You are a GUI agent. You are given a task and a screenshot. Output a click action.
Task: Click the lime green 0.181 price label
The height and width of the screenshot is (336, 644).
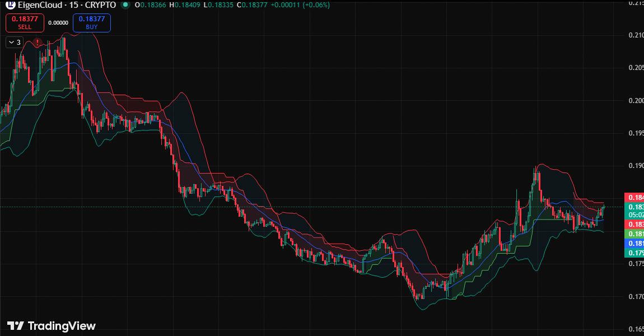click(x=634, y=234)
